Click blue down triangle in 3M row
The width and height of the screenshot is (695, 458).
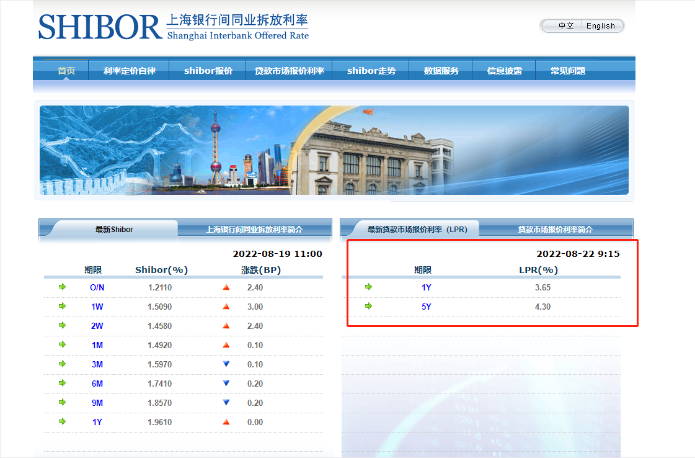coord(226,364)
